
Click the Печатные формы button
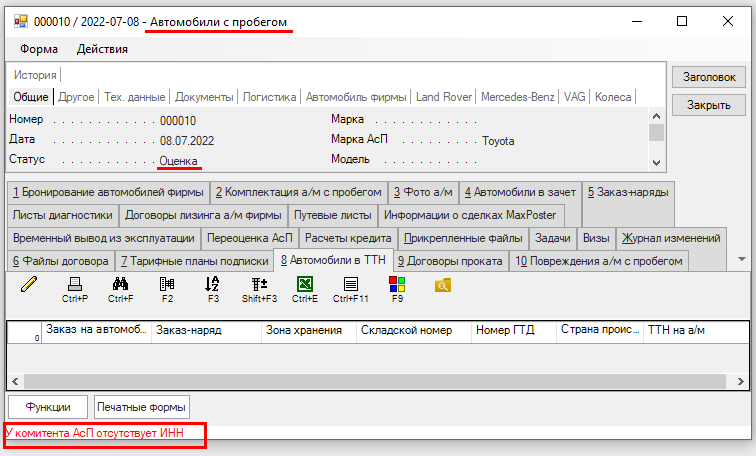pyautogui.click(x=142, y=407)
